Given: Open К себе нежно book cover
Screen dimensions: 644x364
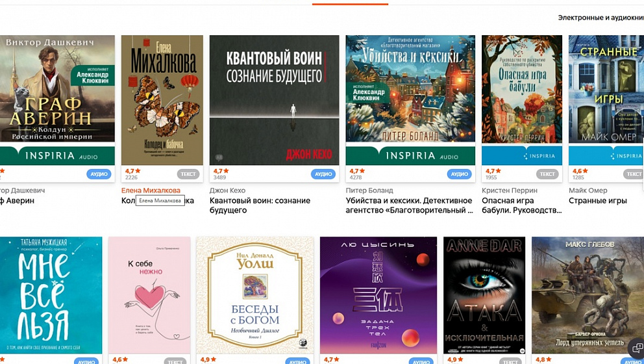Looking at the screenshot, I should tap(149, 295).
